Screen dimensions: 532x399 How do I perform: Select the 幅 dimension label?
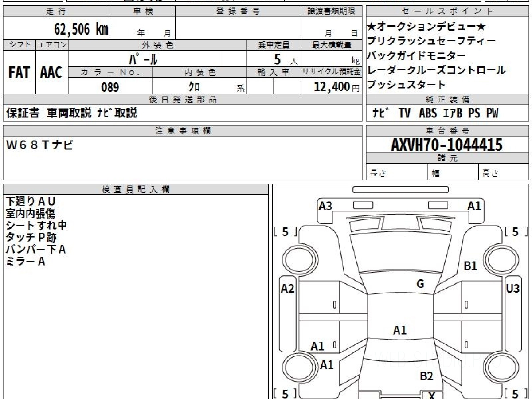coord(436,173)
